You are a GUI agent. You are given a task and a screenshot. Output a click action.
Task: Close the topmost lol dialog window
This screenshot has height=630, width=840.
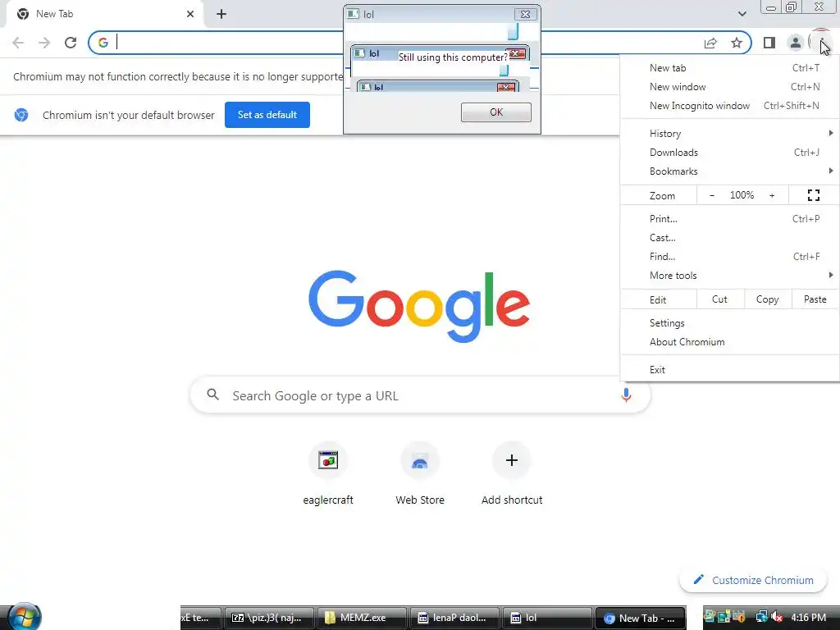tap(525, 15)
